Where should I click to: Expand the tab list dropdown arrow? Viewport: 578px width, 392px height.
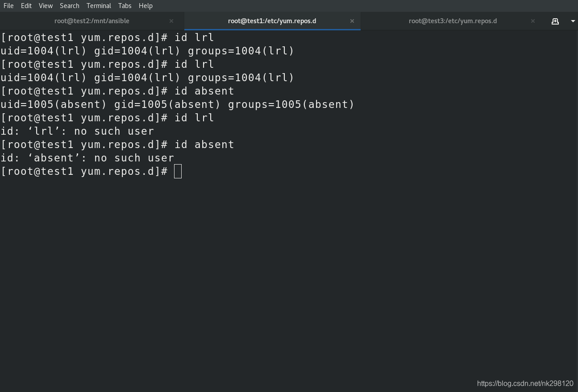pyautogui.click(x=573, y=21)
